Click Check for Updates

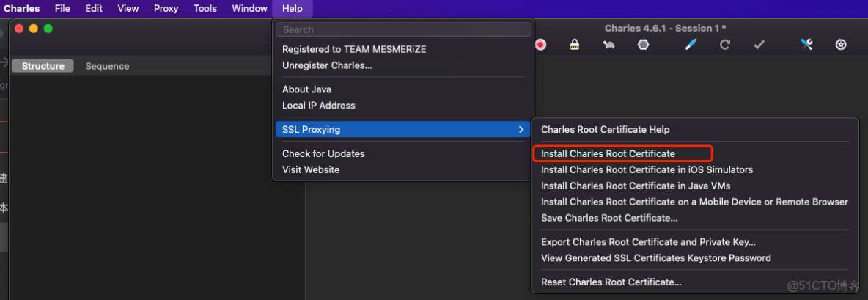click(x=323, y=154)
